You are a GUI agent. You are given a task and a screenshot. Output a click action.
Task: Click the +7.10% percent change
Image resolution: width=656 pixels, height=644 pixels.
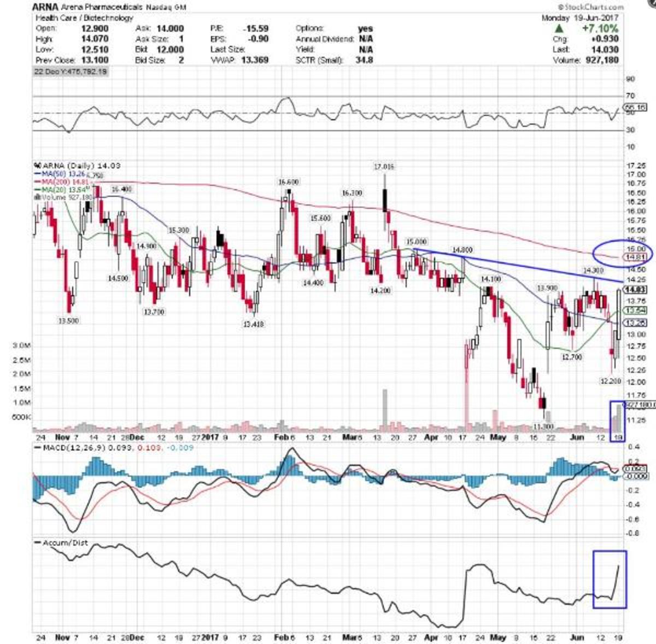601,28
